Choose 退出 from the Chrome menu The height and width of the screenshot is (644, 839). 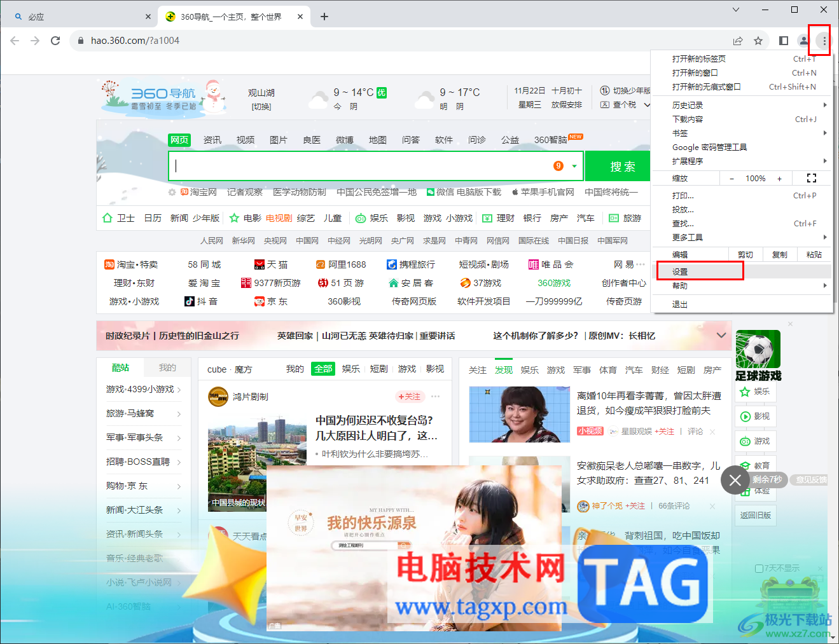pos(742,304)
